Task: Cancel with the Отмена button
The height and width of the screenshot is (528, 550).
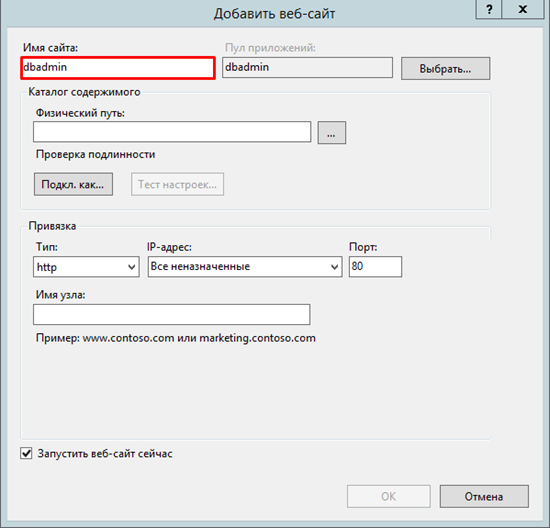Action: 484,496
